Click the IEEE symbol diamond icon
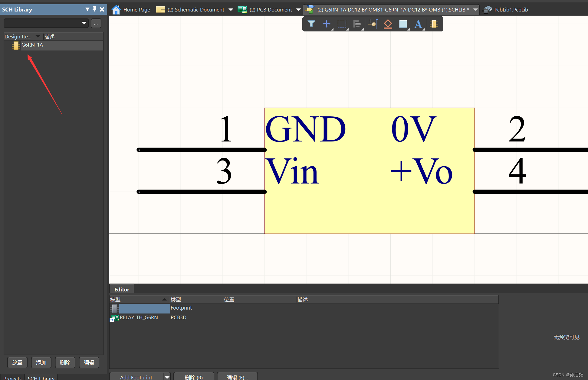The height and width of the screenshot is (380, 588). (x=388, y=24)
